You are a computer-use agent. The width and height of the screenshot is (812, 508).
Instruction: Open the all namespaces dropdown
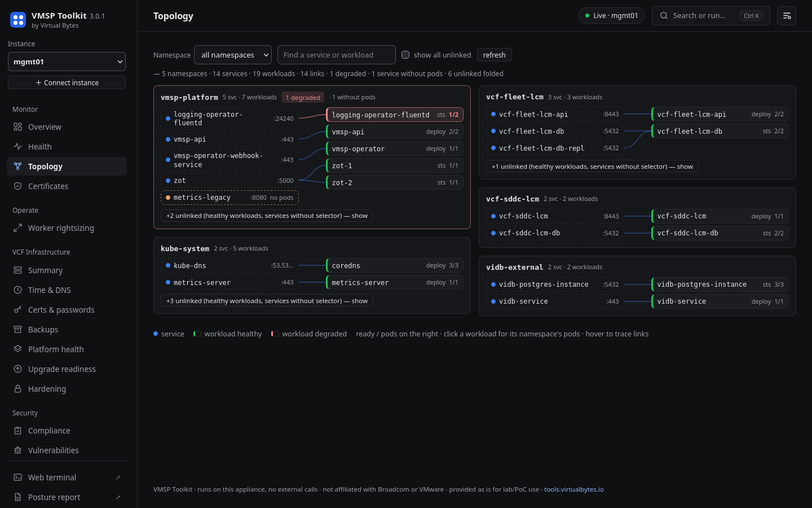233,55
